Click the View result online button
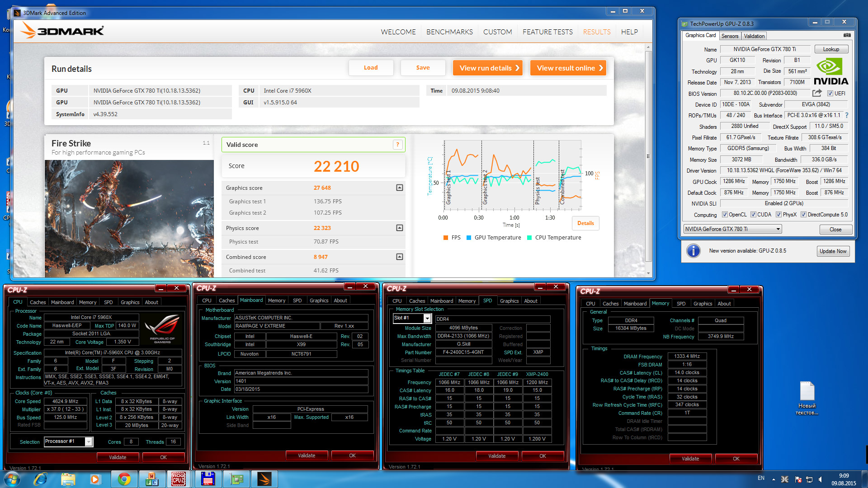868x488 pixels. coord(568,68)
